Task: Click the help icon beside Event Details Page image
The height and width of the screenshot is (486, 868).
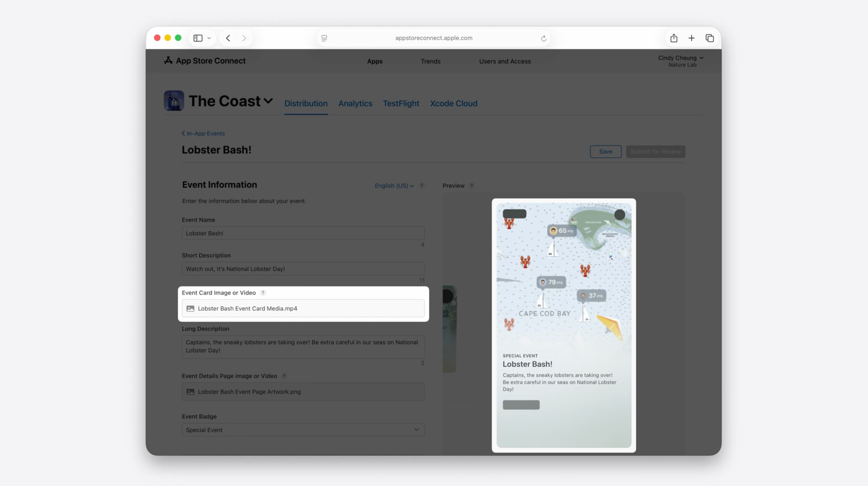Action: click(x=284, y=376)
